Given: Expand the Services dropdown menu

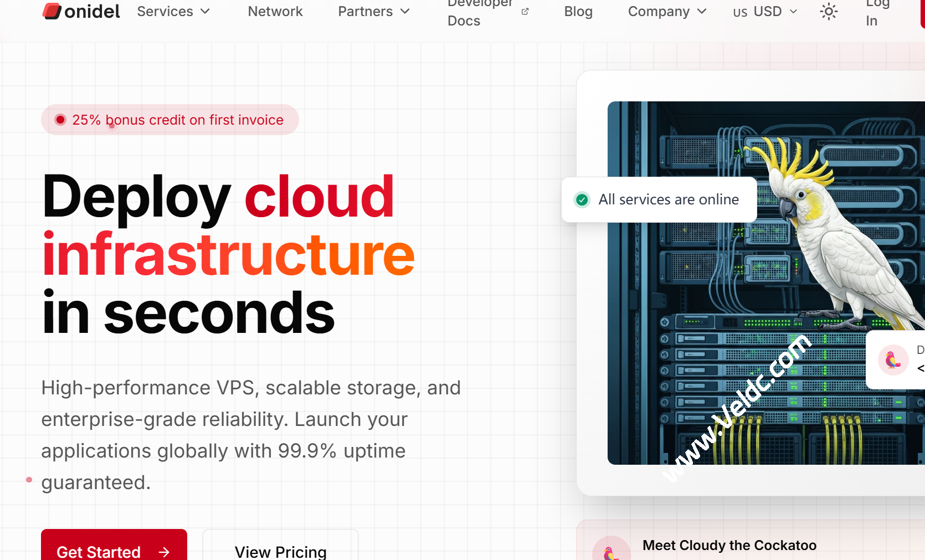Looking at the screenshot, I should 173,12.
